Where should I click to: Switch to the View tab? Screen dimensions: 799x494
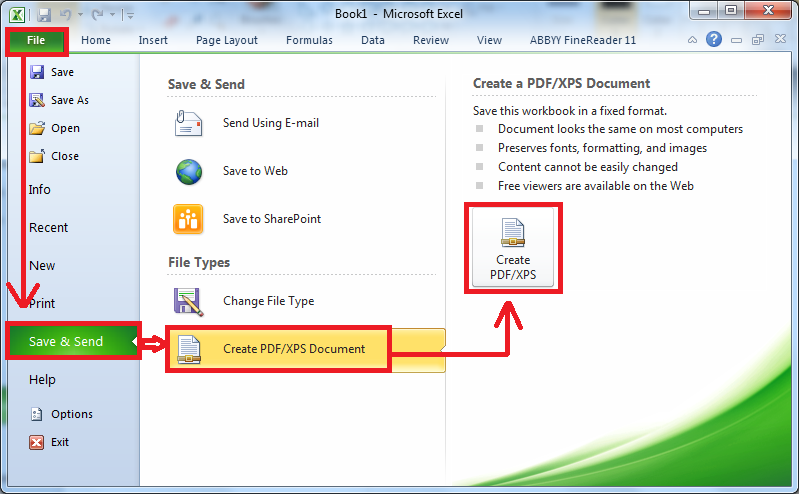tap(489, 40)
